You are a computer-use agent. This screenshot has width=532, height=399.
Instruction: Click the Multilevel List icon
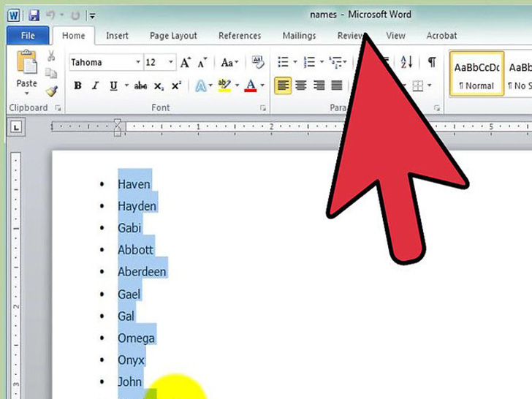pos(336,62)
